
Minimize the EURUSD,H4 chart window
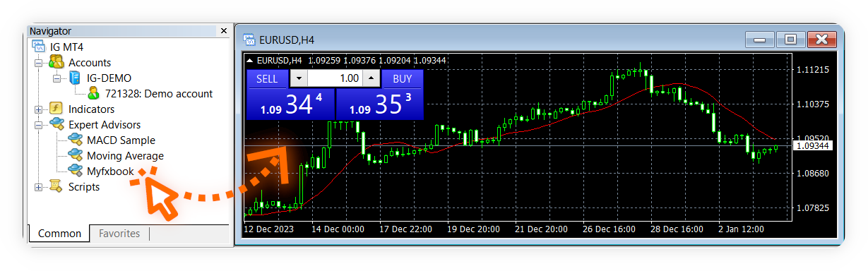pyautogui.click(x=760, y=40)
